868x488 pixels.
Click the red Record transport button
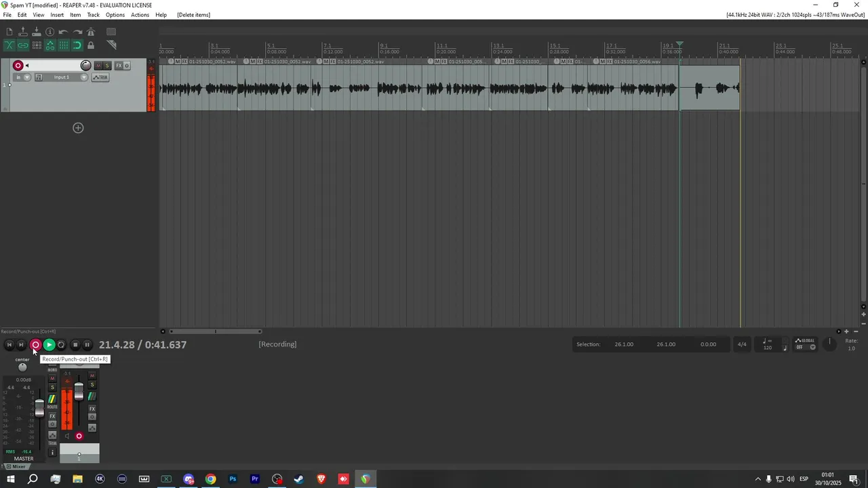35,344
